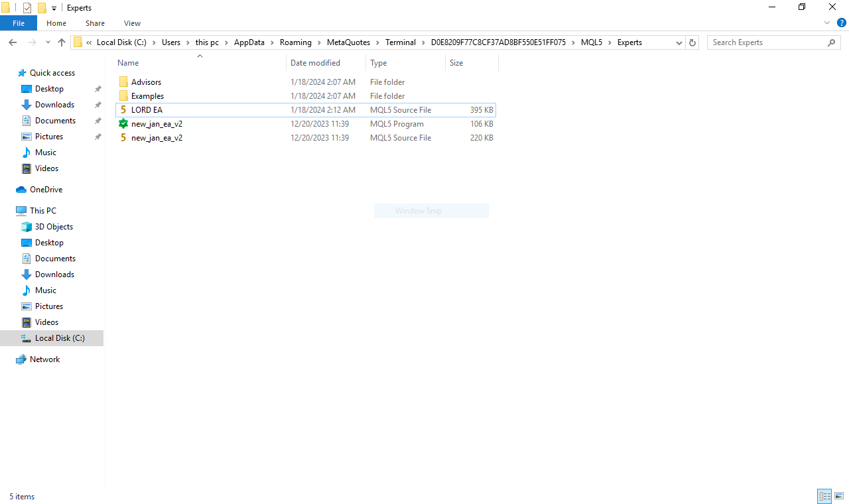This screenshot has width=849, height=504.
Task: Expand the address bar history dropdown
Action: tap(679, 42)
